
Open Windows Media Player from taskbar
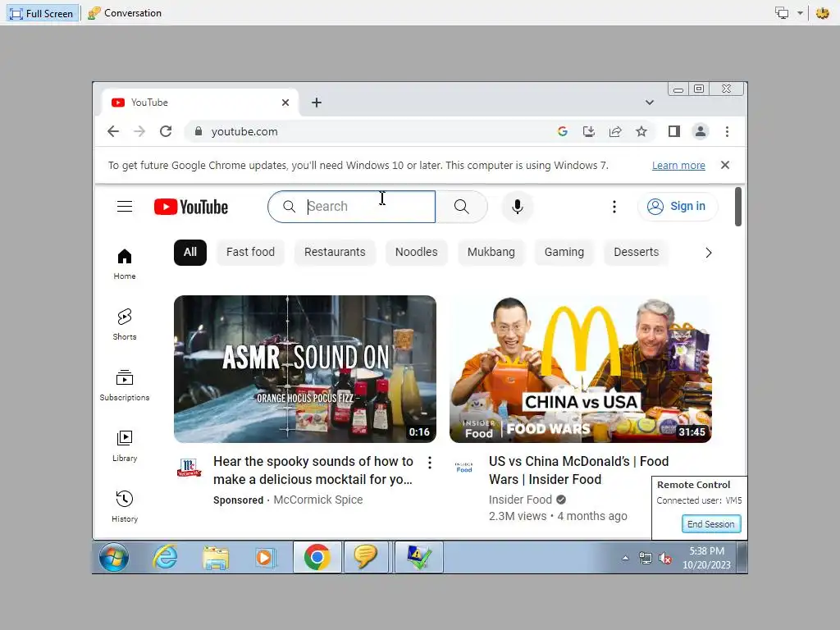265,558
